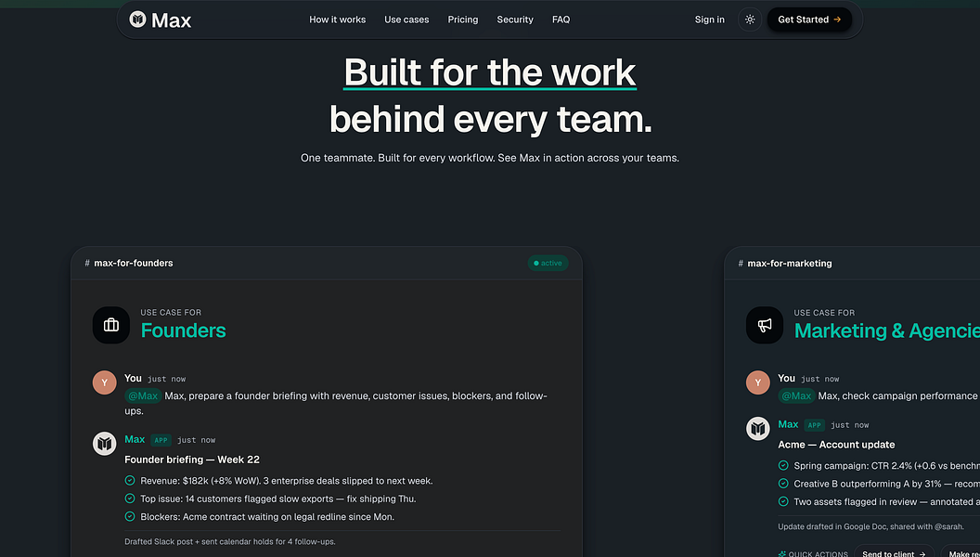Click the Max sender name in marketing card

[788, 424]
